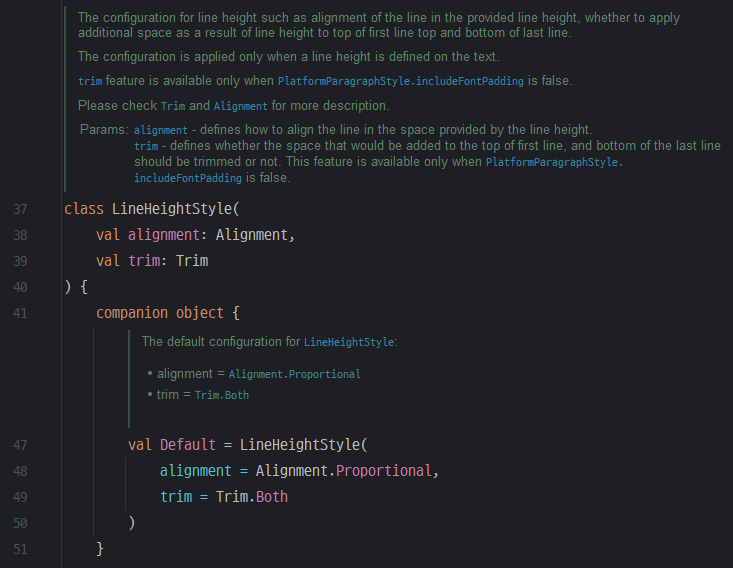Click the 'Trim' type on line 39
Image resolution: width=733 pixels, height=568 pixels.
point(192,261)
